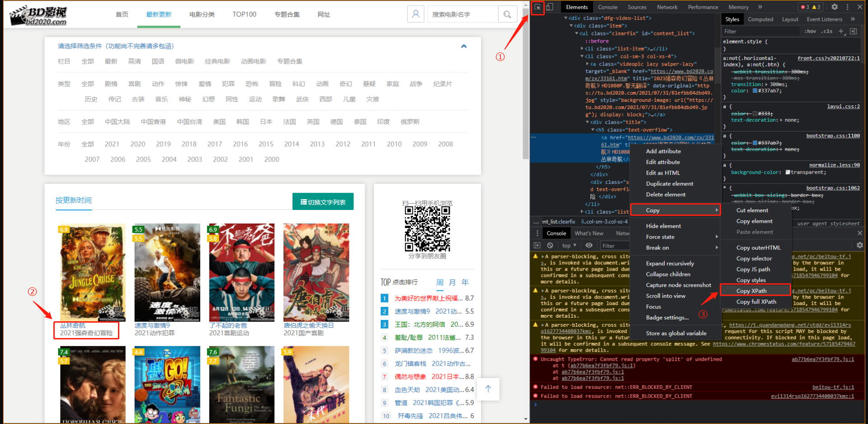Select Hide element menu item

click(675, 226)
